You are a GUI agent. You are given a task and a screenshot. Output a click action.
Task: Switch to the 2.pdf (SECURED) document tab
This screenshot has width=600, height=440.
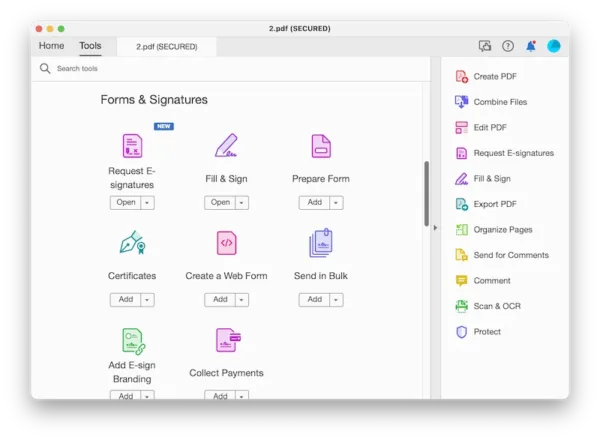(167, 47)
